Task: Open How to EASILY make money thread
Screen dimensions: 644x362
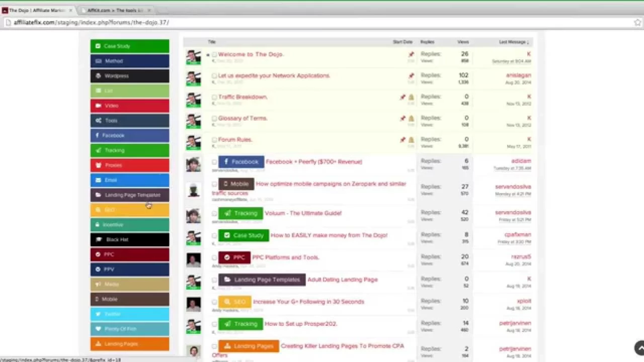Action: tap(329, 235)
